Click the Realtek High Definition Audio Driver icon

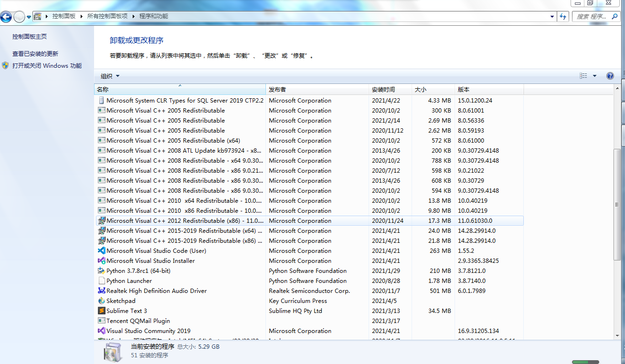[101, 291]
